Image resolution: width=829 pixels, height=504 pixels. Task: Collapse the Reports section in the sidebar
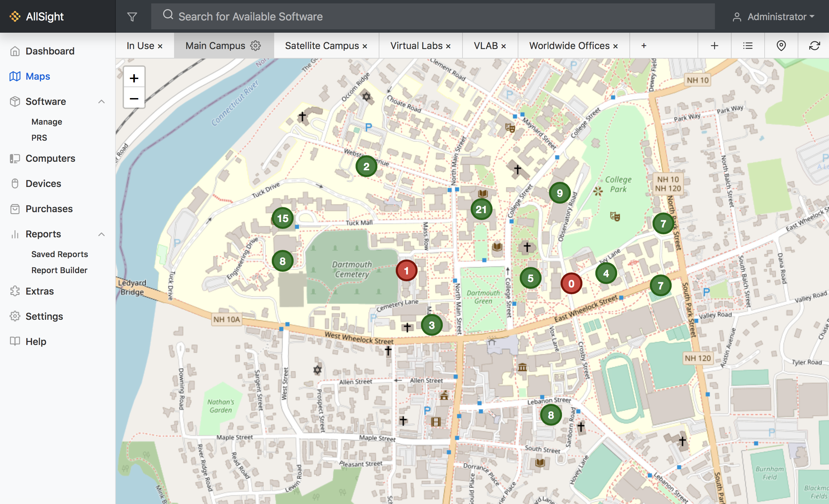[x=101, y=234]
